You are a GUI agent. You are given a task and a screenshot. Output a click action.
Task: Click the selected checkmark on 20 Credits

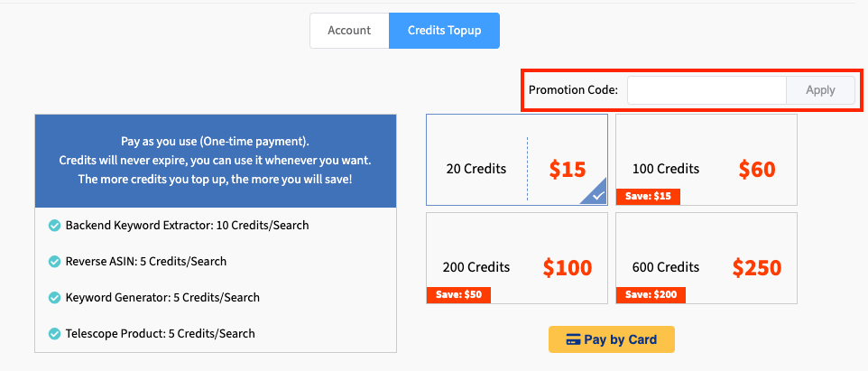[595, 194]
